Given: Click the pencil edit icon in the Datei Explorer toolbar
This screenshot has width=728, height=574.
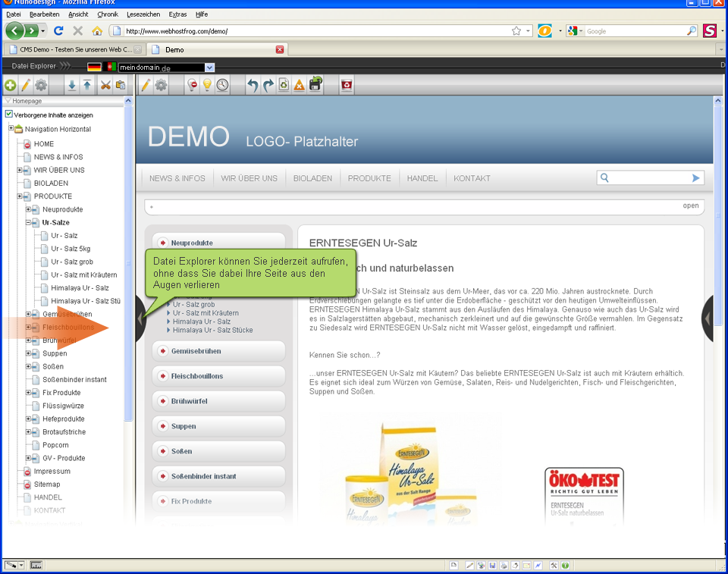Looking at the screenshot, I should tap(26, 85).
